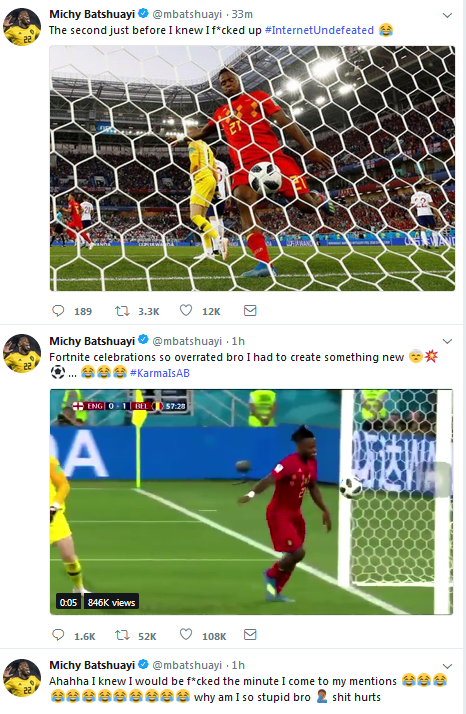This screenshot has width=466, height=714.
Task: Open the #InternetUndefeated hashtag
Action: point(319,31)
